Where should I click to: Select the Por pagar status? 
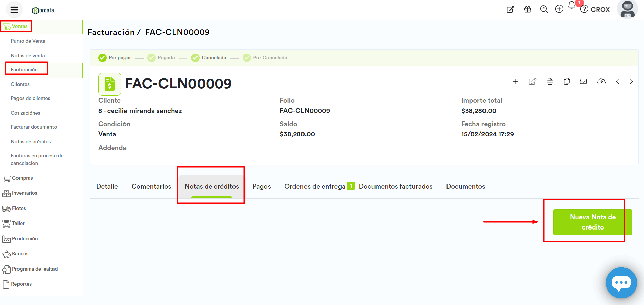pyautogui.click(x=115, y=58)
